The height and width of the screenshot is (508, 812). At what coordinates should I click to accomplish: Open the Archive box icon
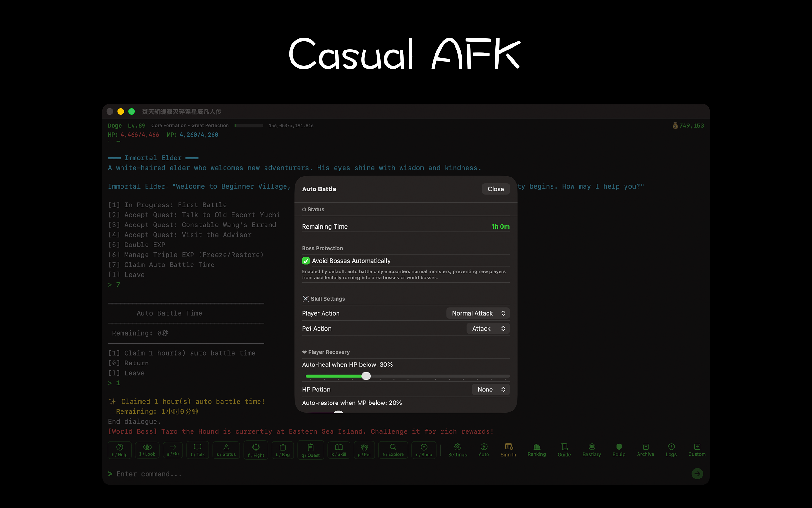click(645, 450)
